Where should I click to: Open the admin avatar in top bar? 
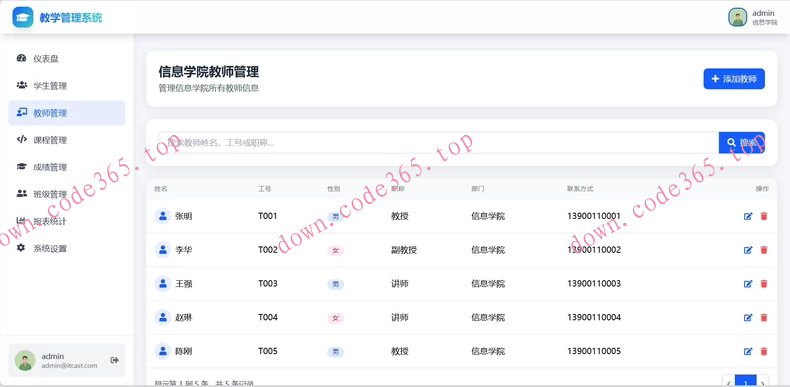[x=737, y=17]
